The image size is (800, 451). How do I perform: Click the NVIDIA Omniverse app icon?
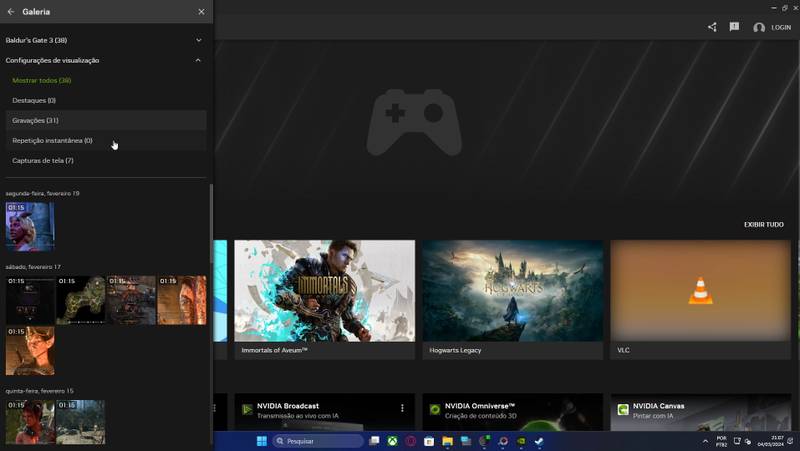(x=435, y=410)
